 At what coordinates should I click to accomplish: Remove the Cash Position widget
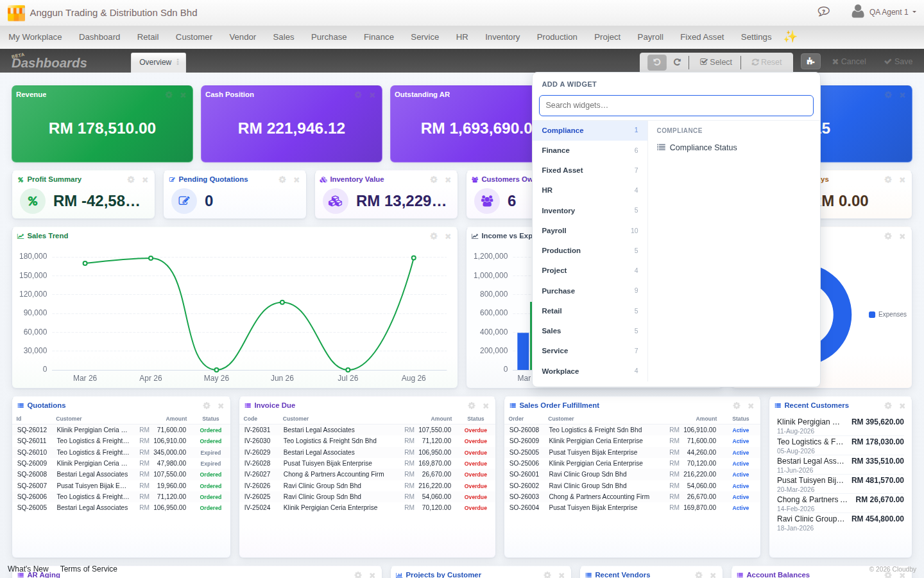click(x=372, y=95)
